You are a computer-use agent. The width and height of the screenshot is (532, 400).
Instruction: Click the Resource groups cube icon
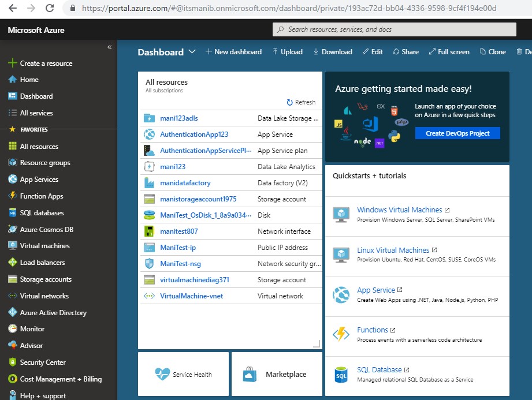(x=13, y=162)
